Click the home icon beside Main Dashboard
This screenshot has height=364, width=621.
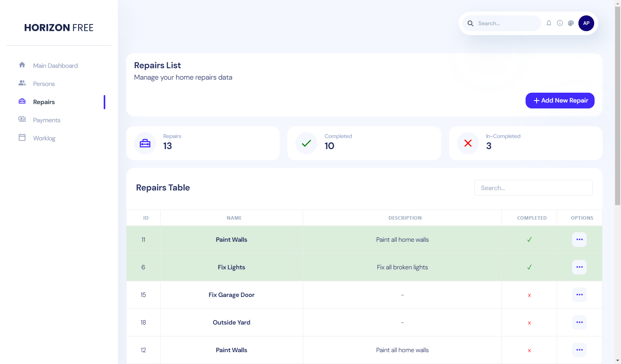22,65
